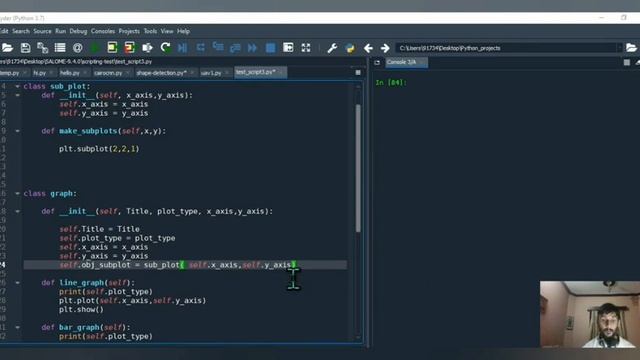
Task: Collapse the graph __init__ method
Action: 18,211
